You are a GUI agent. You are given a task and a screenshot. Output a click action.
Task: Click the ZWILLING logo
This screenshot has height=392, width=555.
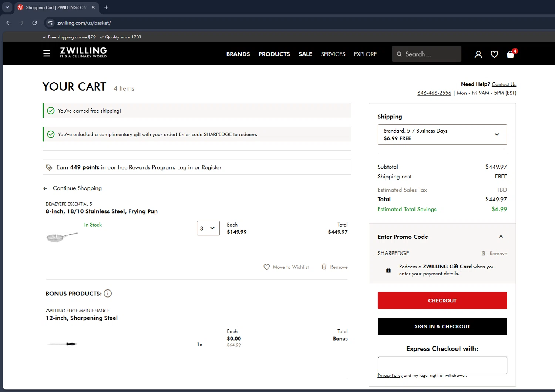click(x=83, y=52)
